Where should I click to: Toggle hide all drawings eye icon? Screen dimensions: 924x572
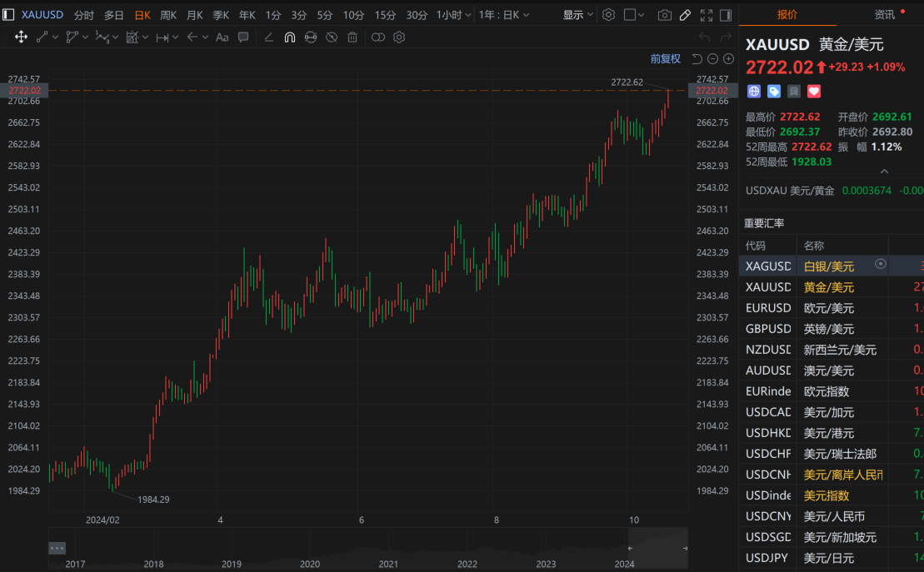click(x=331, y=37)
